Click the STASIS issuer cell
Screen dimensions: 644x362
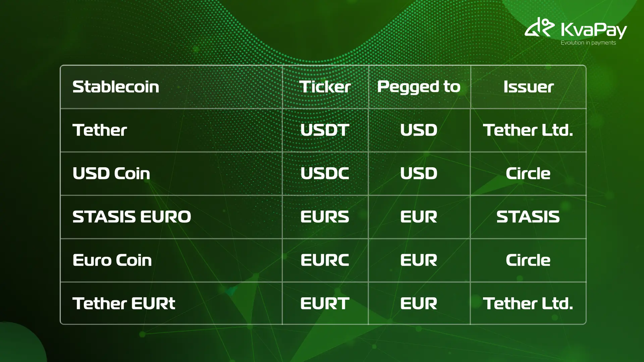[528, 217]
